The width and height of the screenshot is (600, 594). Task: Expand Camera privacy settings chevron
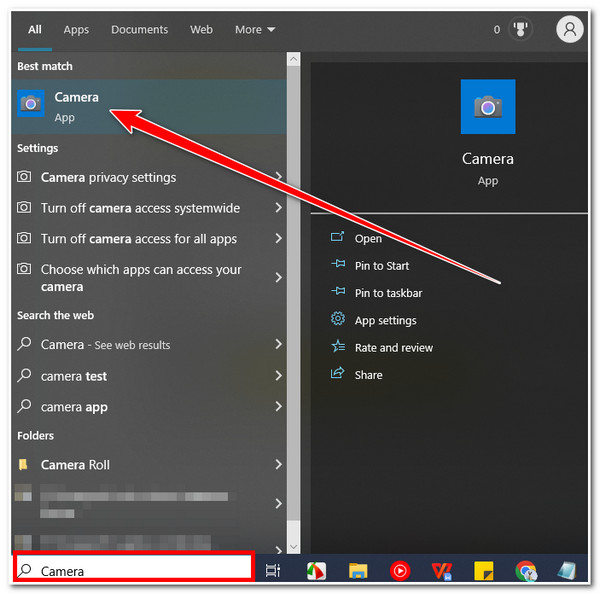[x=279, y=176]
